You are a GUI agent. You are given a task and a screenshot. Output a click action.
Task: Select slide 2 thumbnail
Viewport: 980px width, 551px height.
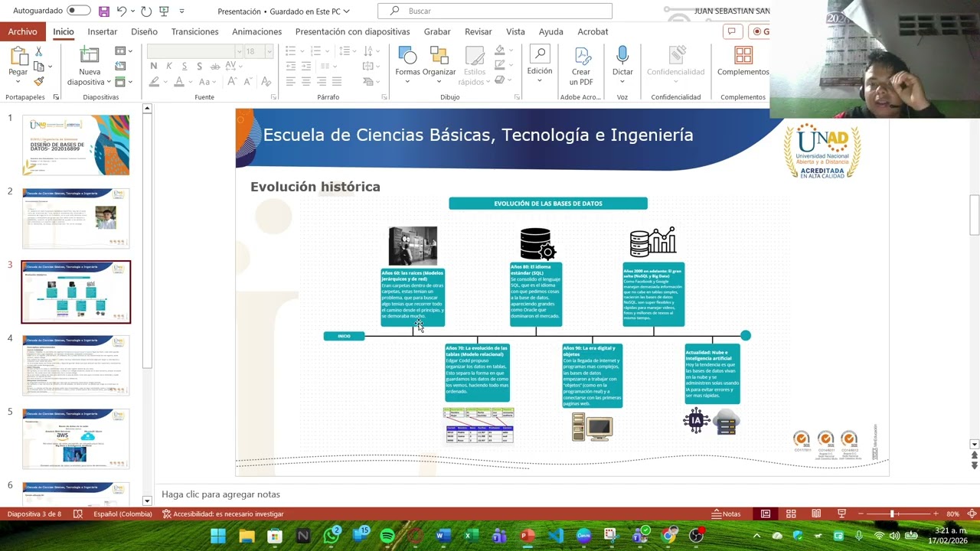[x=76, y=218]
